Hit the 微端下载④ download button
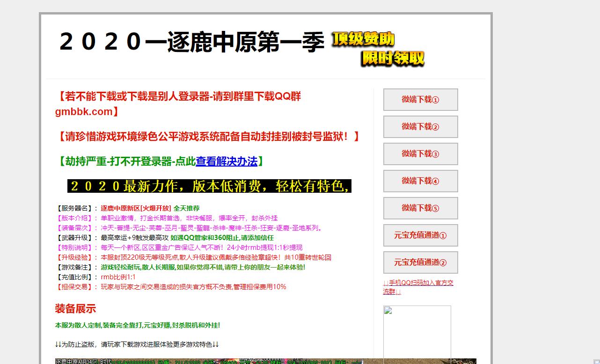Screen dimensions: 600x364 coord(420,181)
